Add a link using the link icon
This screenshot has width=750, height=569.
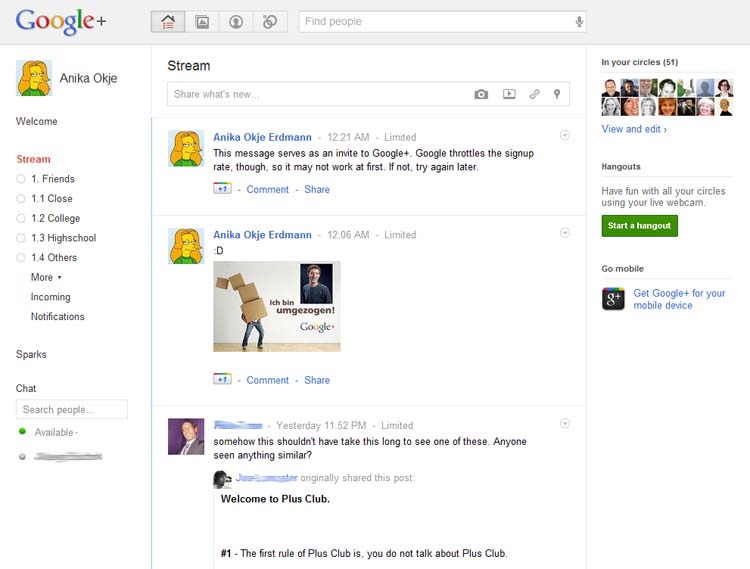point(534,94)
